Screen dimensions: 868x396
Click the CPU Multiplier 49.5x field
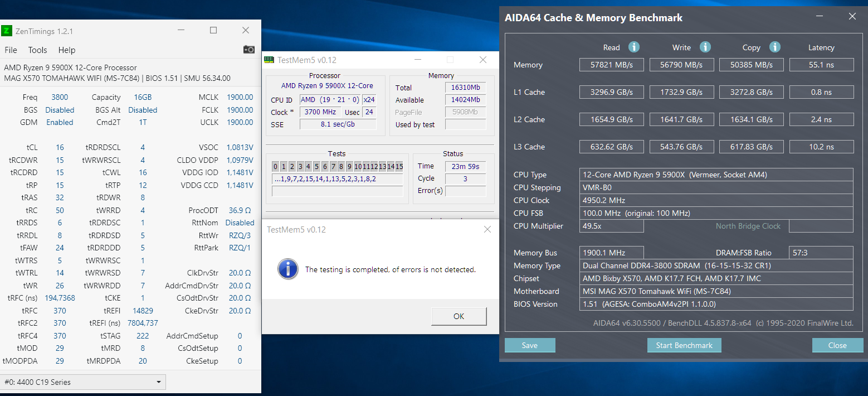[611, 226]
